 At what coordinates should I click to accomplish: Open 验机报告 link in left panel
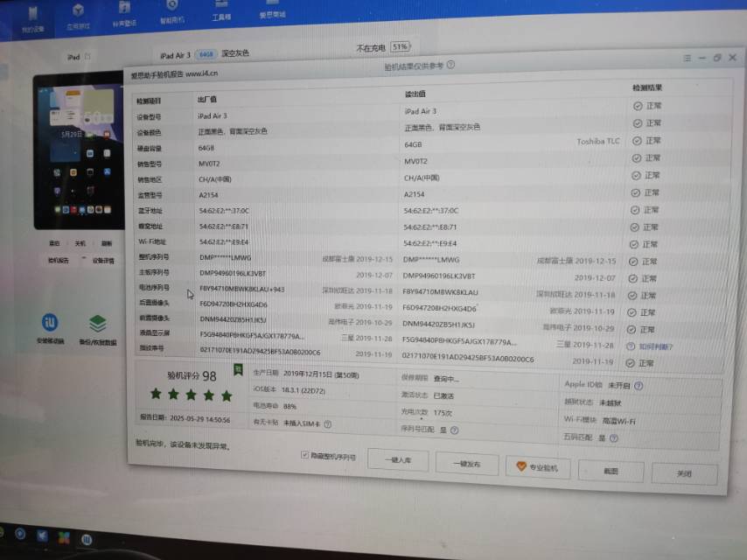click(x=58, y=261)
